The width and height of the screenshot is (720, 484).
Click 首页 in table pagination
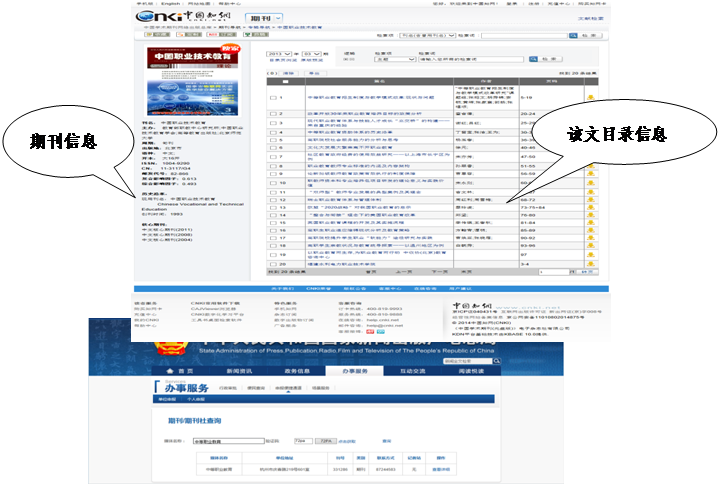(371, 272)
